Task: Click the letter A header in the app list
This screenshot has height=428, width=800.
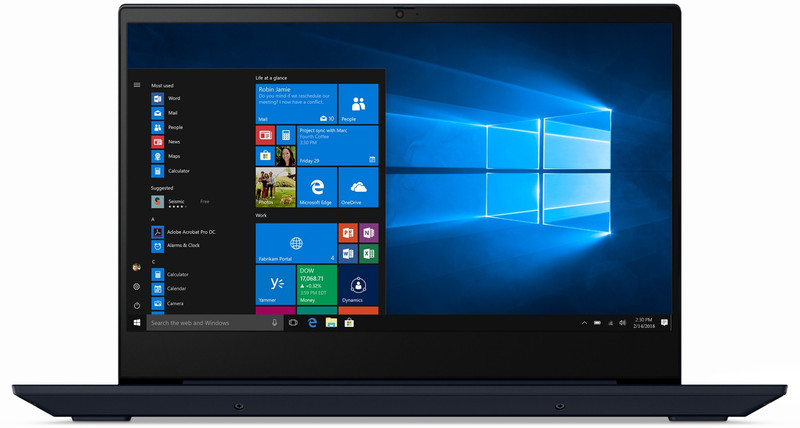Action: (153, 218)
